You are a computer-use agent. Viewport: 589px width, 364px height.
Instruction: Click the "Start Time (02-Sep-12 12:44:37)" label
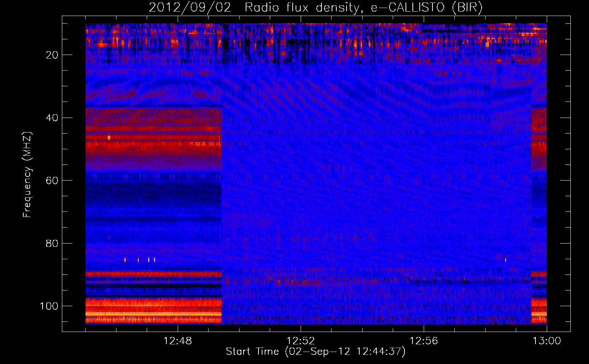point(316,352)
